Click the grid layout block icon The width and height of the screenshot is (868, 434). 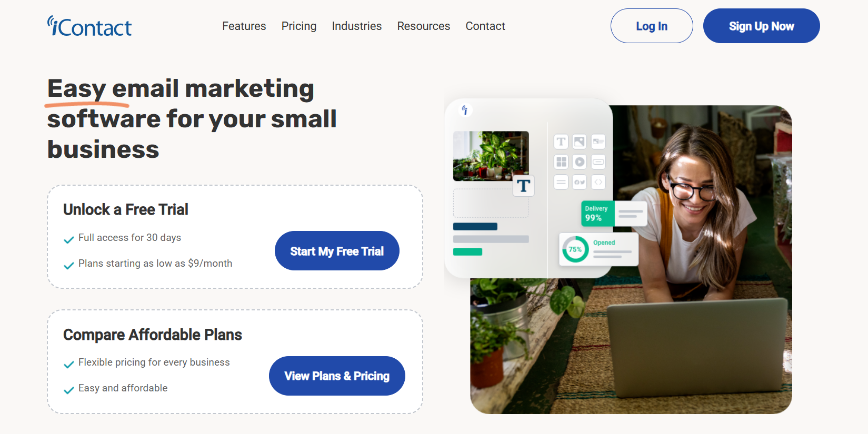561,162
